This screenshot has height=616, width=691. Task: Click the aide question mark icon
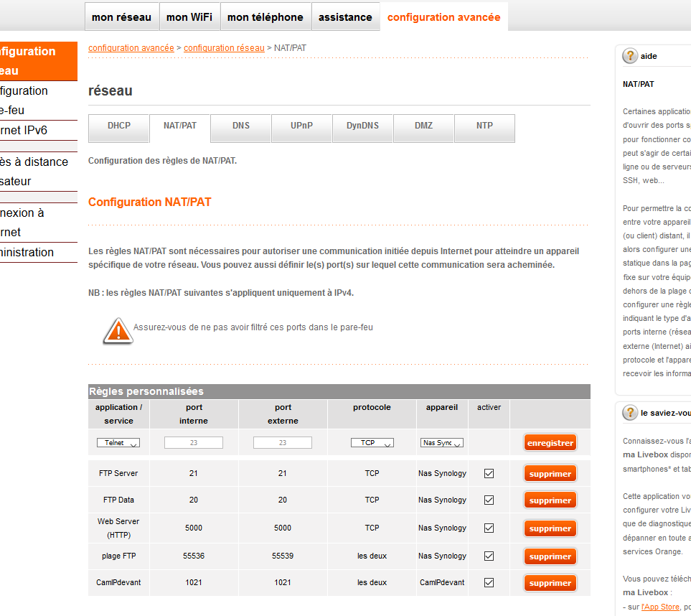[x=630, y=56]
